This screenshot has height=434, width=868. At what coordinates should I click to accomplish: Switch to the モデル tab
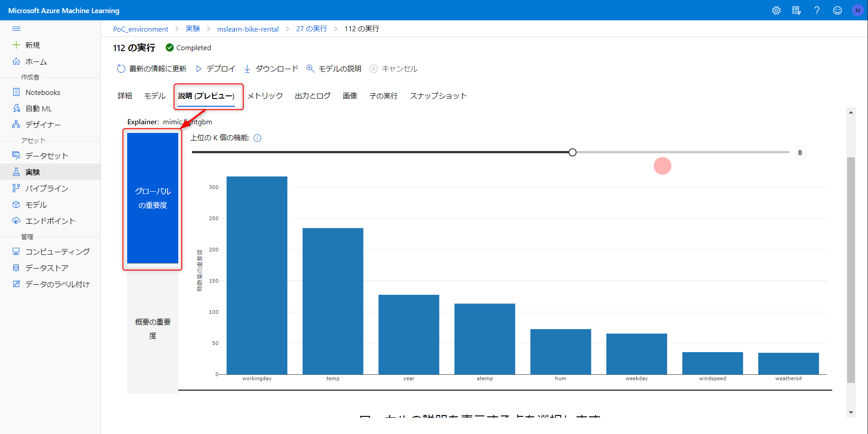tap(155, 96)
